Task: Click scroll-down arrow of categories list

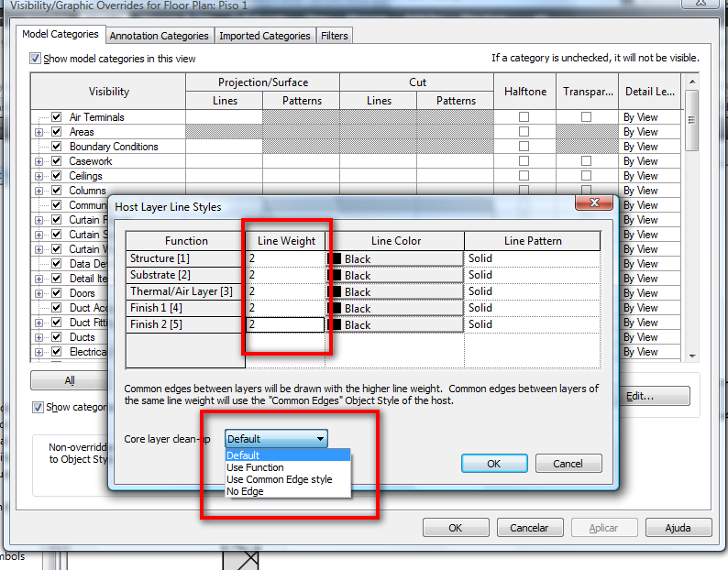Action: [x=692, y=356]
